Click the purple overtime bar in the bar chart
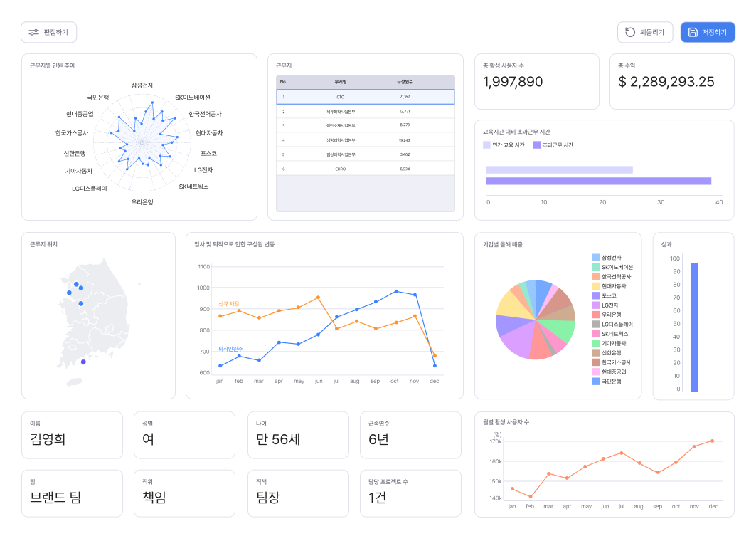 pos(598,181)
